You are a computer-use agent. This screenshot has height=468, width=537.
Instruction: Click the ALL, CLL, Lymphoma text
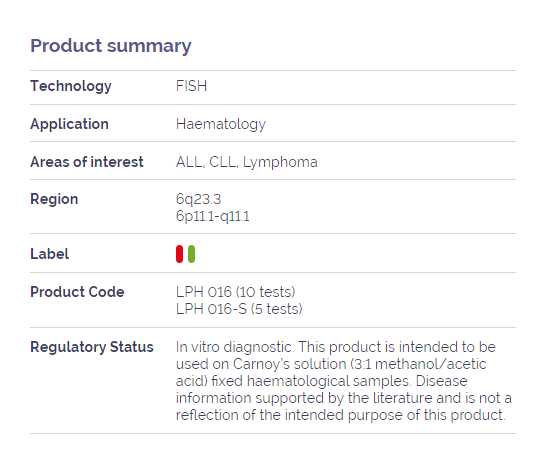pyautogui.click(x=247, y=162)
